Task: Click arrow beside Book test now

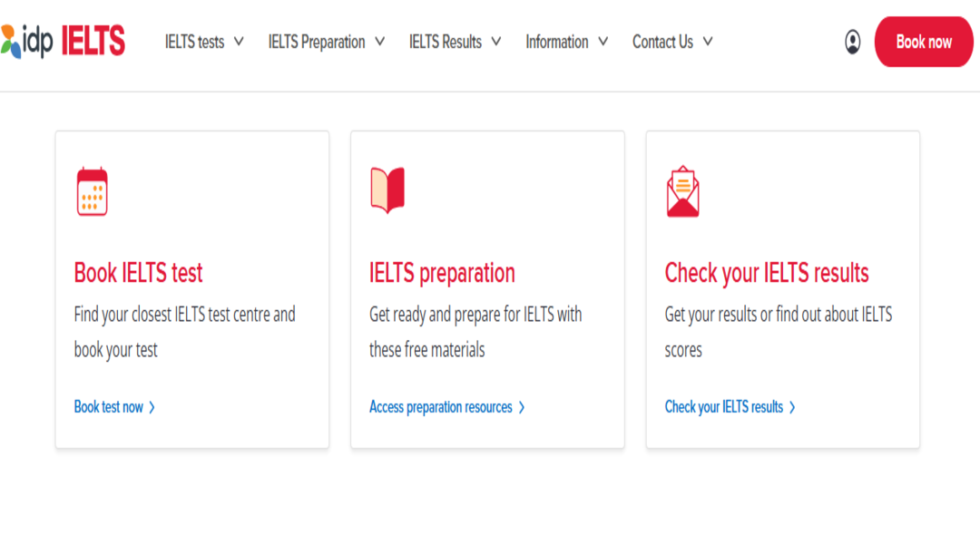Action: 152,408
